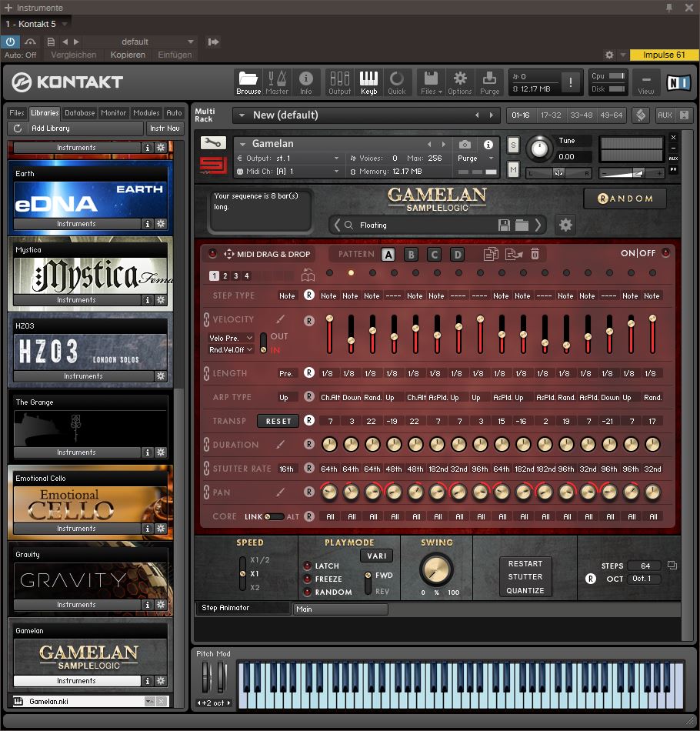Open the Browse panel icon
The image size is (700, 731).
coord(248,82)
